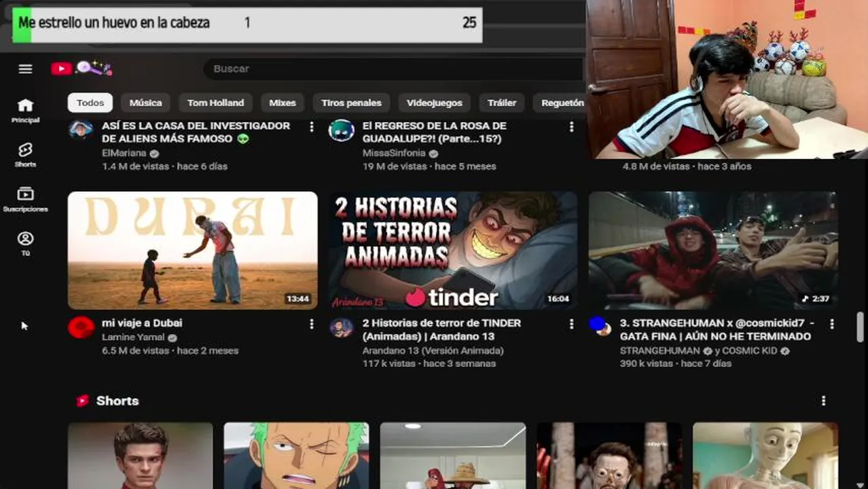Open Shorts section more options
Screen dimensions: 868x489
[x=823, y=401]
